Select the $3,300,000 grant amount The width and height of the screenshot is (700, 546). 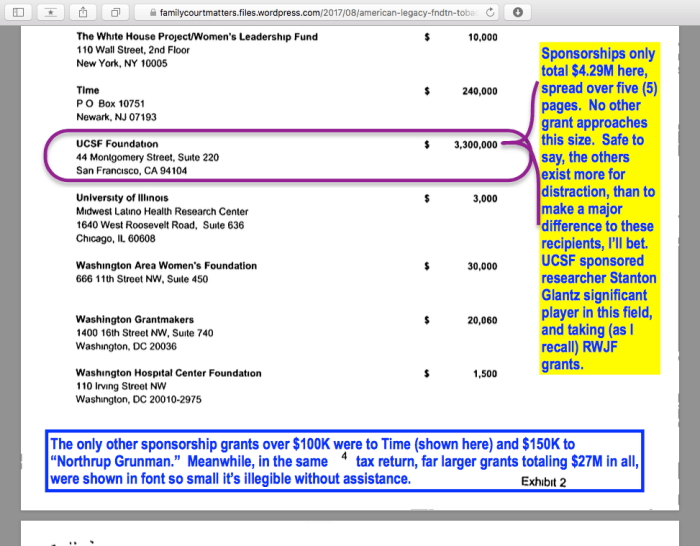click(x=474, y=144)
